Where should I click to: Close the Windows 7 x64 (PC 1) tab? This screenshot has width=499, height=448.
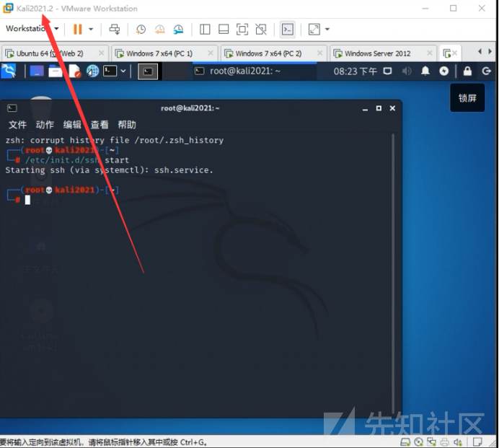tap(211, 53)
